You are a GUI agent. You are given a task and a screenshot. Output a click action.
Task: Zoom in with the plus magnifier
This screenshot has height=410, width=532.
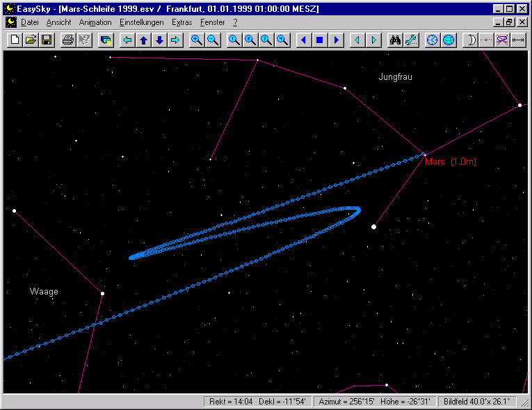point(197,40)
